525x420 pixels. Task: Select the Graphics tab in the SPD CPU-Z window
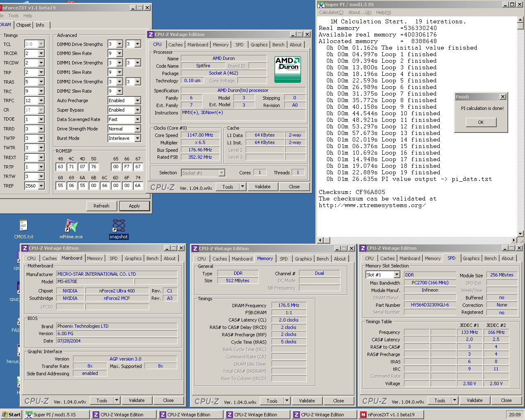tap(471, 258)
